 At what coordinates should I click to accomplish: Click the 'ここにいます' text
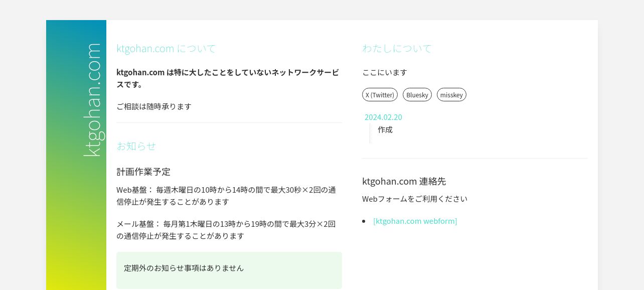point(385,72)
